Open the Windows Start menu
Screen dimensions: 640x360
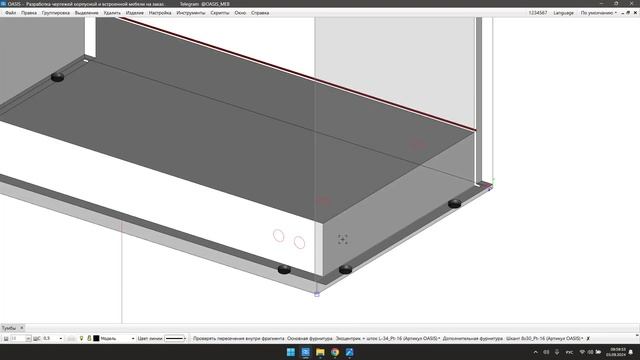tap(291, 352)
